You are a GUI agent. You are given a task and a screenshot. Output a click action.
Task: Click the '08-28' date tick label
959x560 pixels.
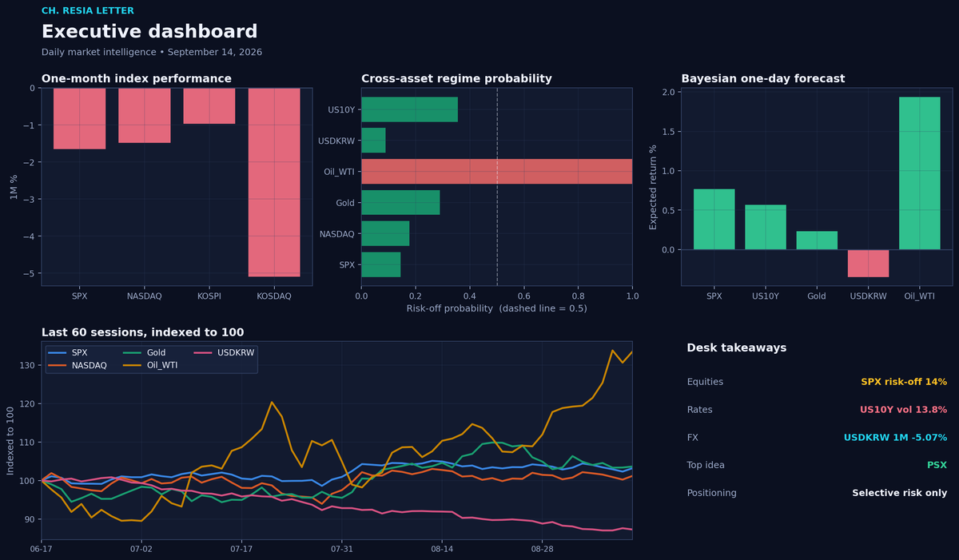(x=542, y=550)
